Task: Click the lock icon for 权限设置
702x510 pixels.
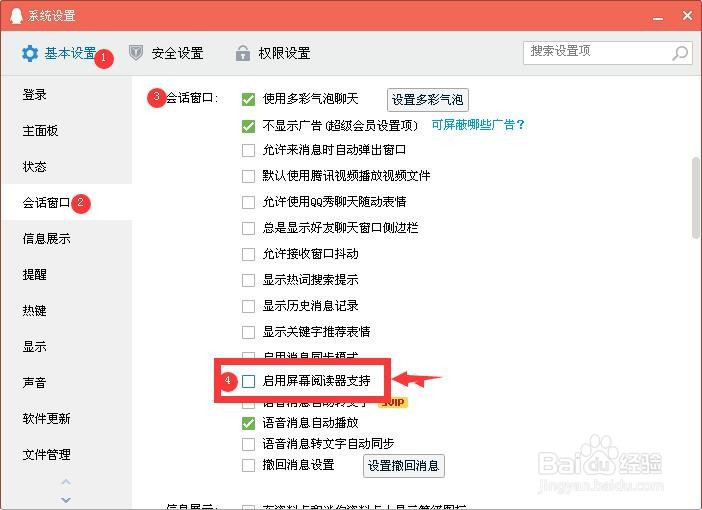Action: [243, 53]
